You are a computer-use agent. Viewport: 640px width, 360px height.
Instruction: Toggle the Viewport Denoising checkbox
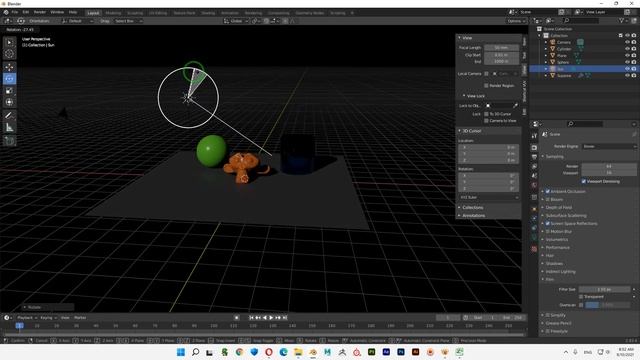click(584, 181)
